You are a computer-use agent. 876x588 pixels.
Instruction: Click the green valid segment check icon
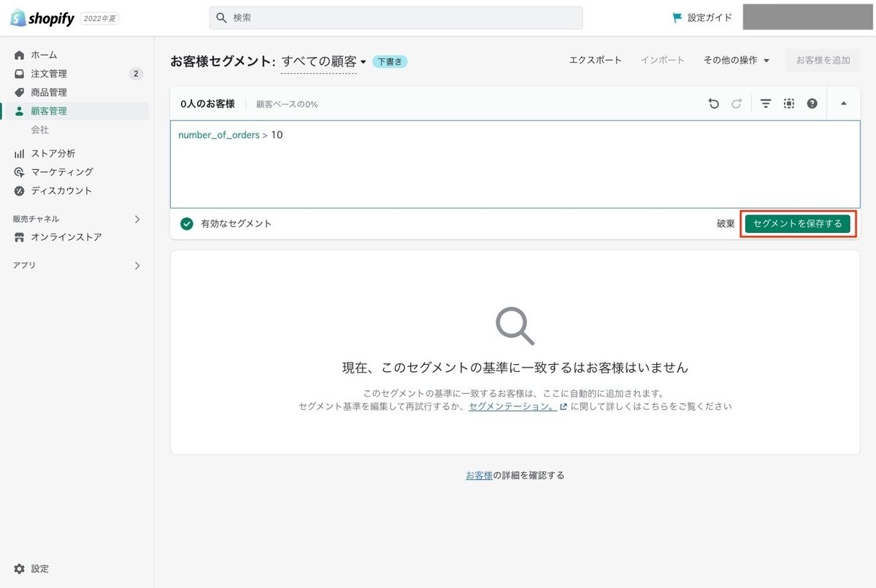coord(187,223)
